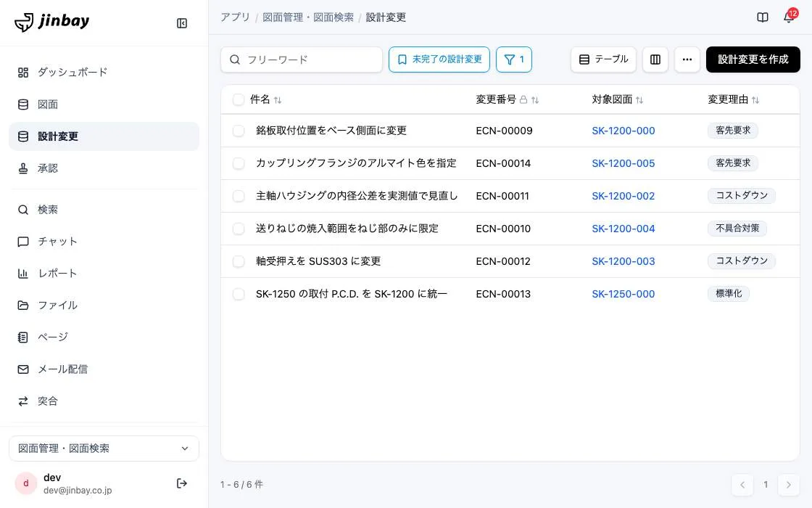Open the テーブル view switcher
The width and height of the screenshot is (812, 508).
(603, 60)
